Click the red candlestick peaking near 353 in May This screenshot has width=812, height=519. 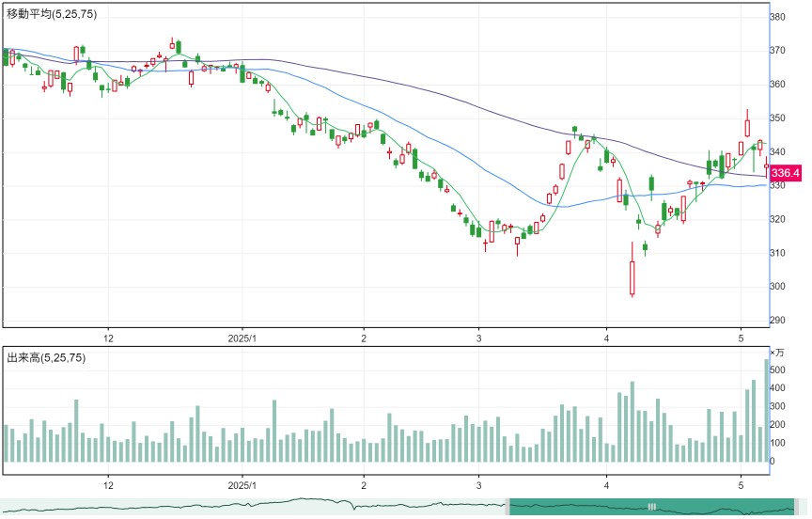[x=747, y=124]
